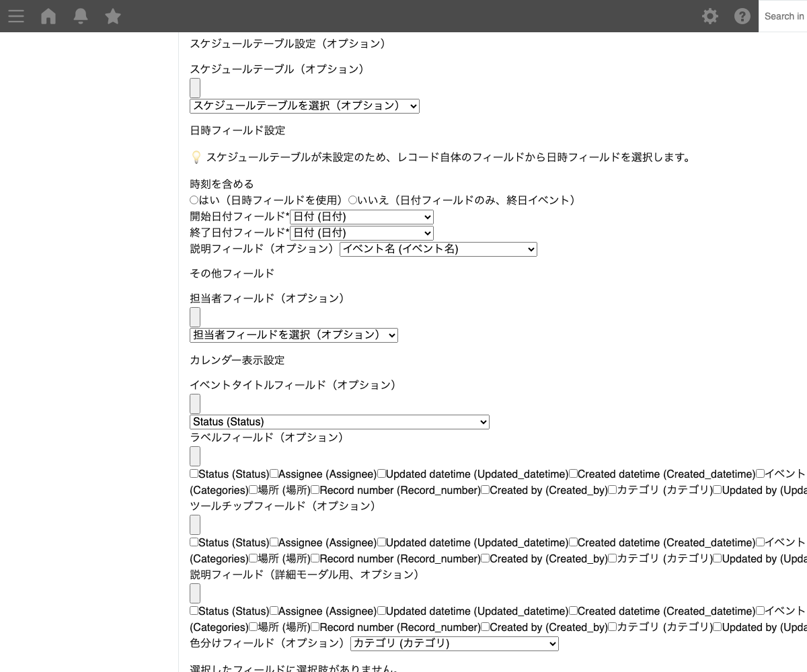Click the small button under スケジュールテーブル label
Viewport: 807px width, 672px height.
(195, 88)
